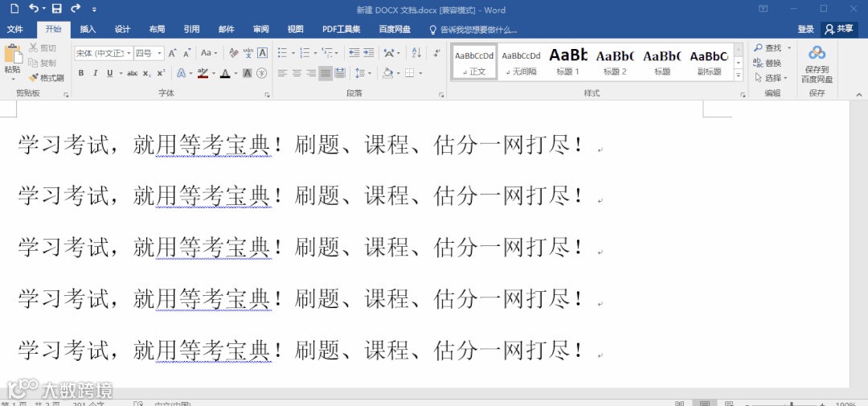Apply distributed alignment

(340, 73)
